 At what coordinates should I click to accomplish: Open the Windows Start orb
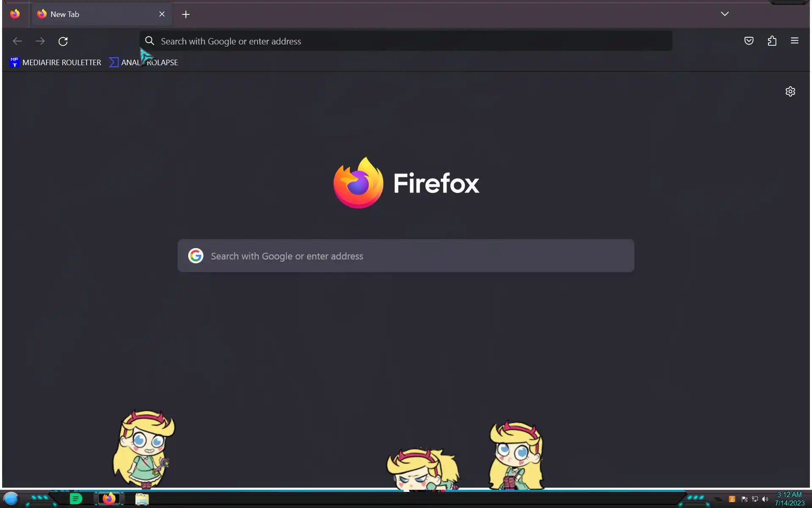(11, 499)
